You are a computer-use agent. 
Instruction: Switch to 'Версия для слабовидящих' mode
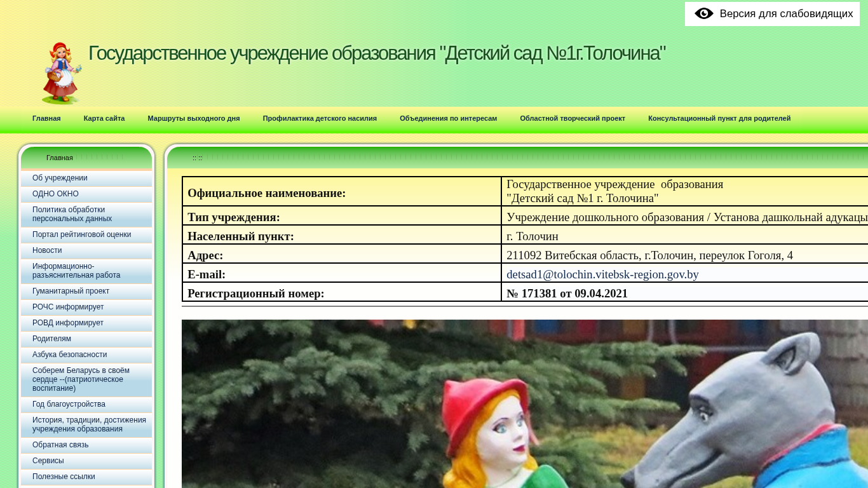tap(785, 14)
